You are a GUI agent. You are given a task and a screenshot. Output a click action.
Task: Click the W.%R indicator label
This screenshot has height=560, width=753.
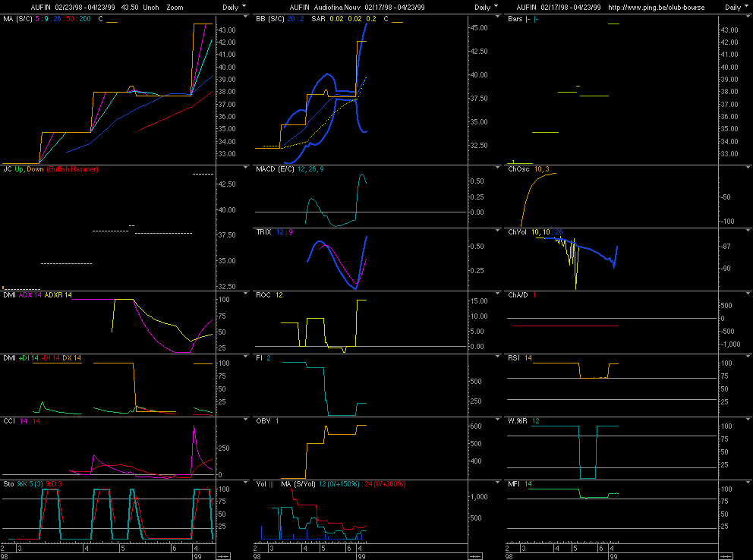(x=518, y=421)
